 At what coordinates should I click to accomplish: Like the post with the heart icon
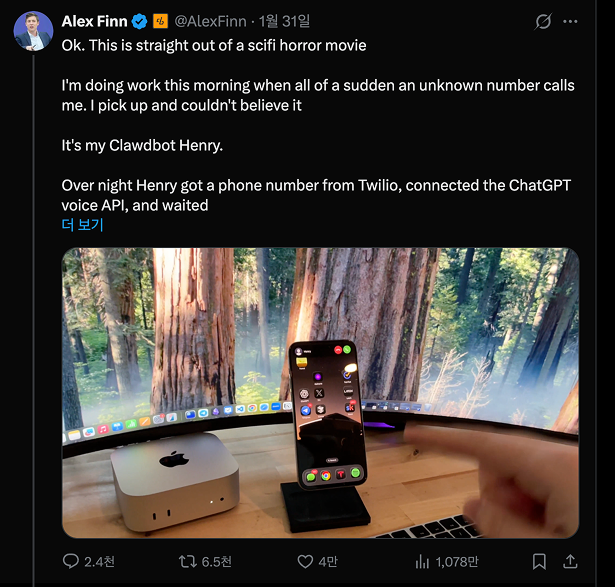coord(306,561)
